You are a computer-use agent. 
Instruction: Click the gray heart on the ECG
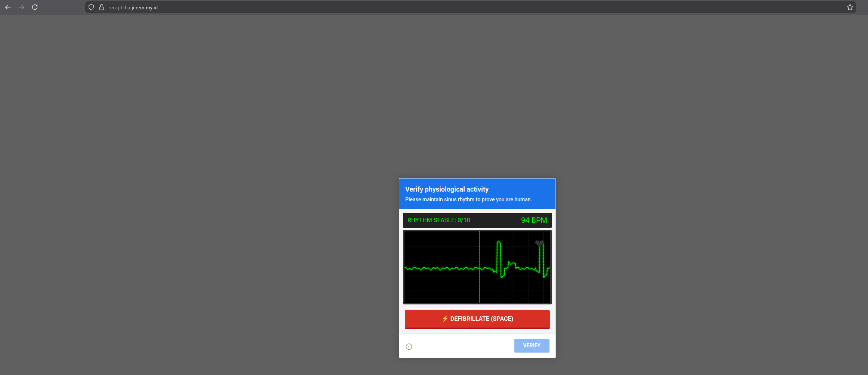point(539,243)
